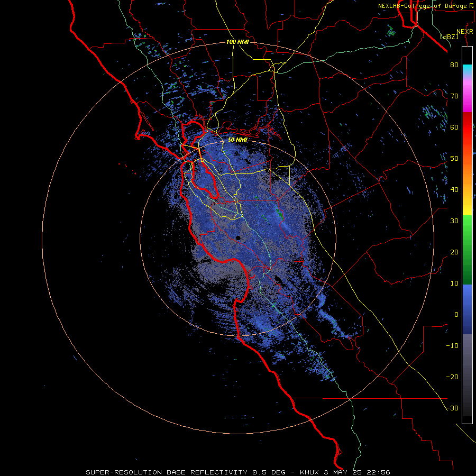
Task: Click the -20 value on dBZ scale
Action: point(452,377)
